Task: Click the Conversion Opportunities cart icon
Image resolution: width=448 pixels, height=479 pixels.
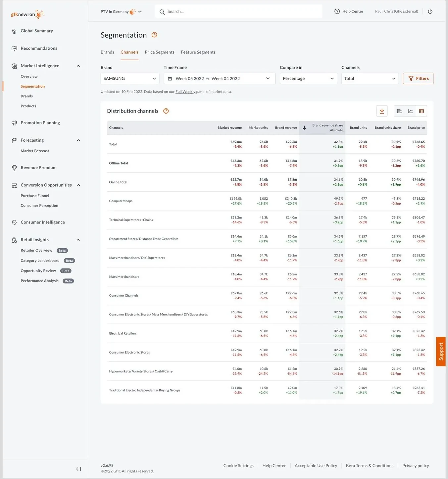Action: [14, 185]
